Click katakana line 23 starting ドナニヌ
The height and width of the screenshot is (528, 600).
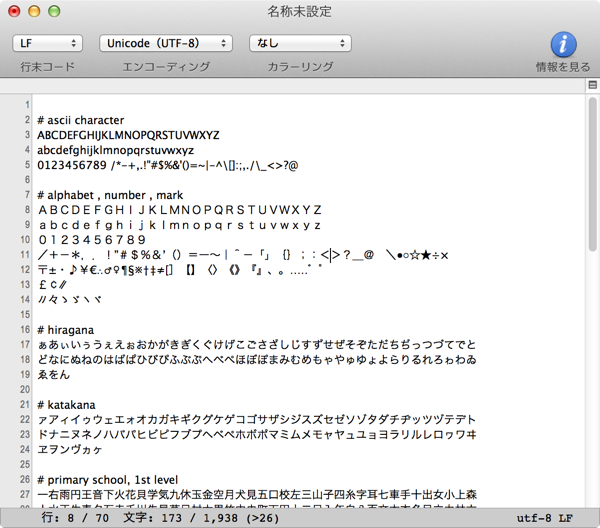[257, 435]
